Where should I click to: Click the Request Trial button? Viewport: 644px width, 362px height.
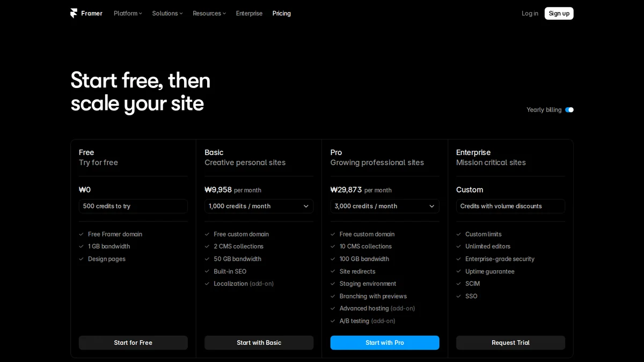click(x=510, y=343)
